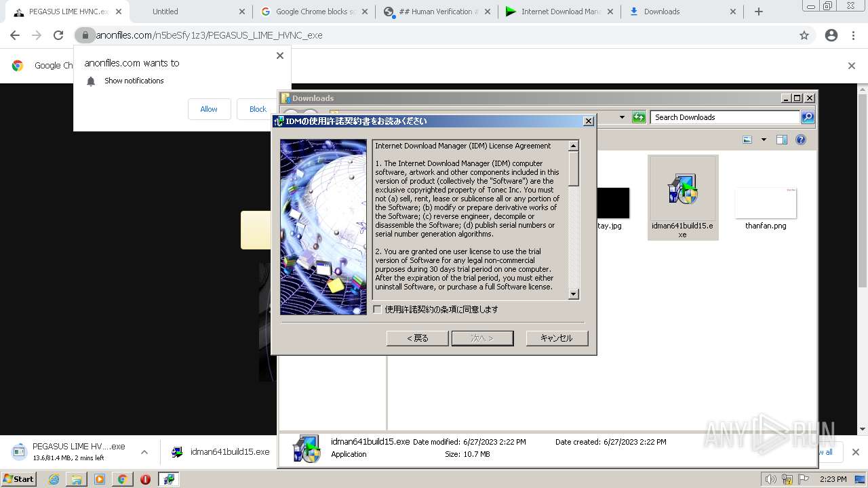Click idman641build15.exe name in details pane
This screenshot has height=488, width=868.
pos(370,441)
